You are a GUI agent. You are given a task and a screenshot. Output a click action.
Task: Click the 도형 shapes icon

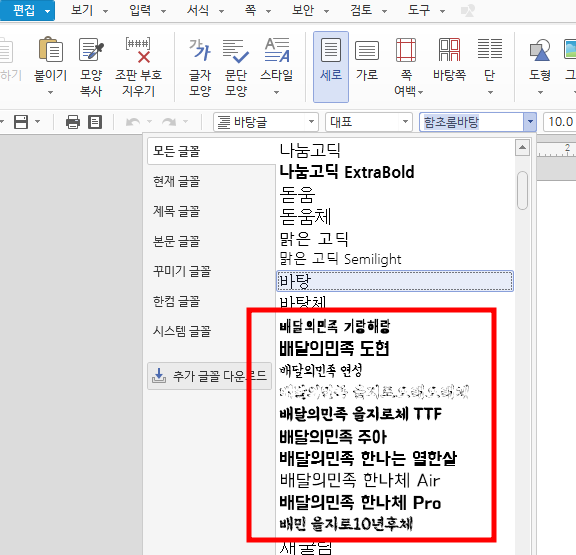click(x=540, y=50)
